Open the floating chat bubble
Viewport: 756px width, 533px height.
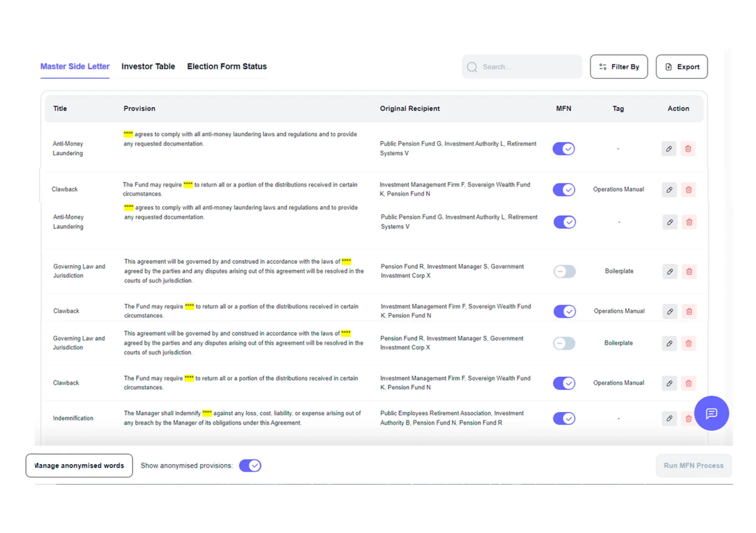click(x=711, y=413)
